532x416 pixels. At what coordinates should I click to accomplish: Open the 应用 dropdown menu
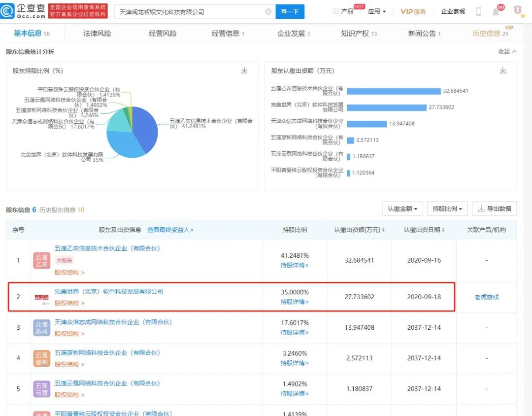click(x=377, y=11)
